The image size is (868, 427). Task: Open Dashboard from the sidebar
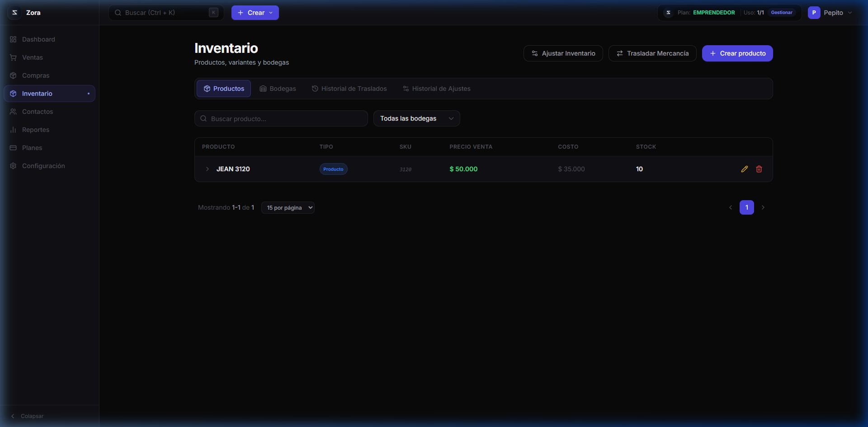pyautogui.click(x=38, y=39)
